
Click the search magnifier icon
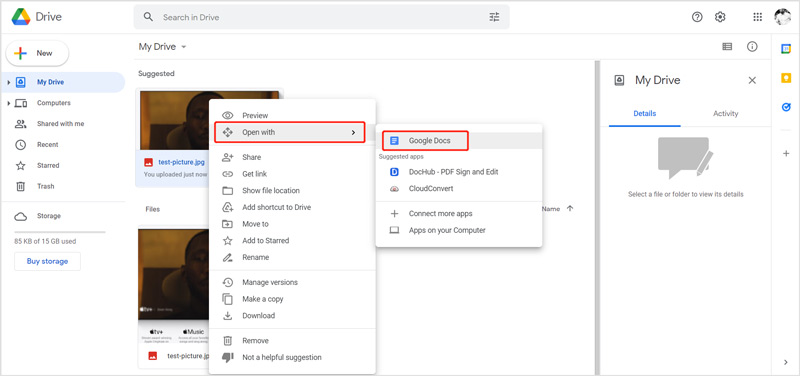point(148,17)
